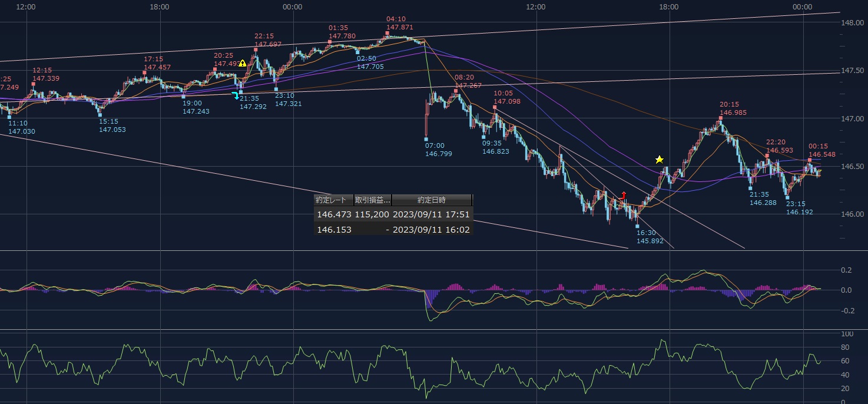The width and height of the screenshot is (868, 404).
Task: Select the 146.153 trade row at 16:02
Action: pos(393,229)
